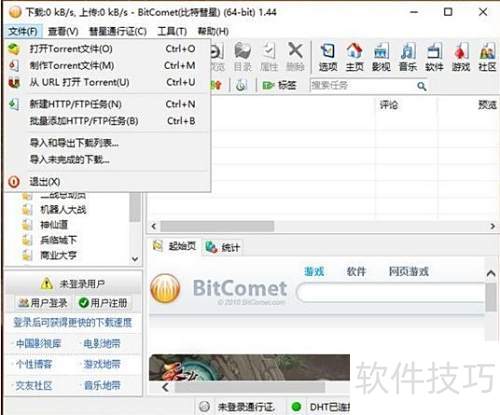
Task: Open the 工具(T) menu
Action: (172, 32)
